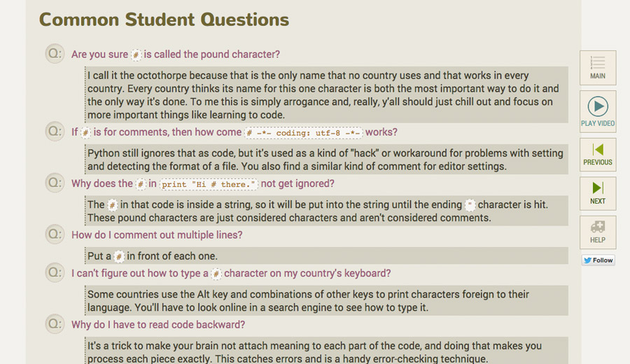Open the MAIN table of contents icon
Screen dimensions: 630x364
coord(598,67)
